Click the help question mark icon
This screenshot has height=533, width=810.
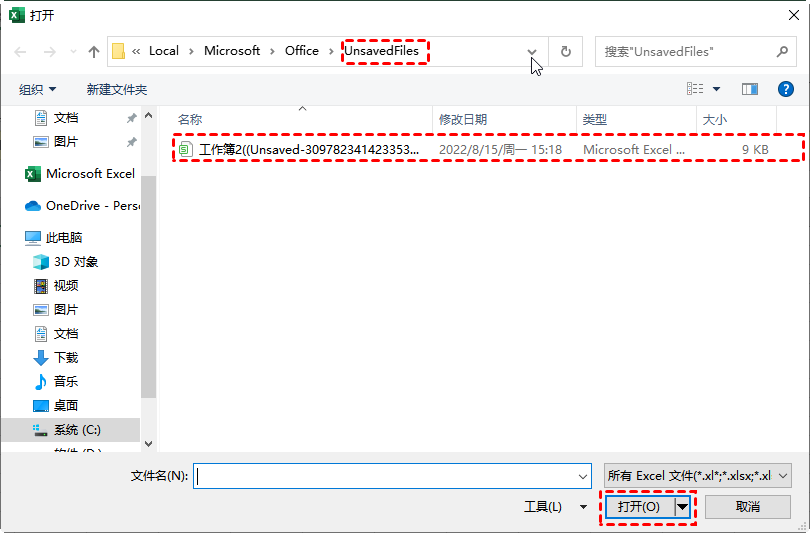[786, 89]
